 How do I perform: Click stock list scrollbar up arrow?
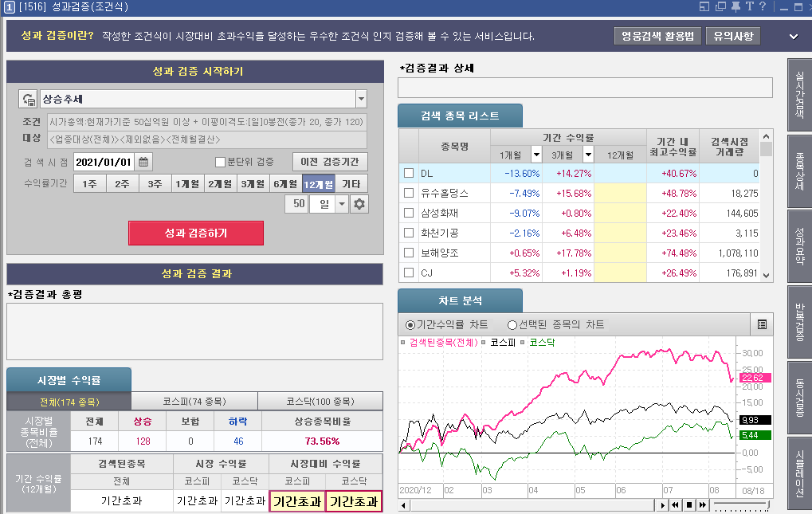click(767, 136)
